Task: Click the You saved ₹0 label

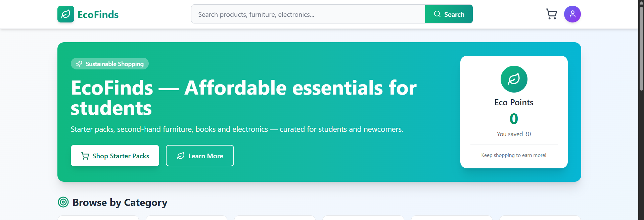Action: pos(514,134)
